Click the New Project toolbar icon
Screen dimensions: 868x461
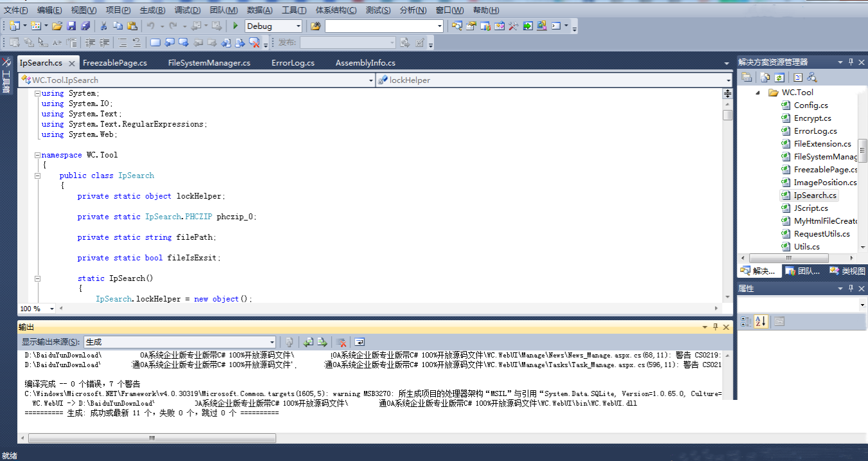click(15, 26)
